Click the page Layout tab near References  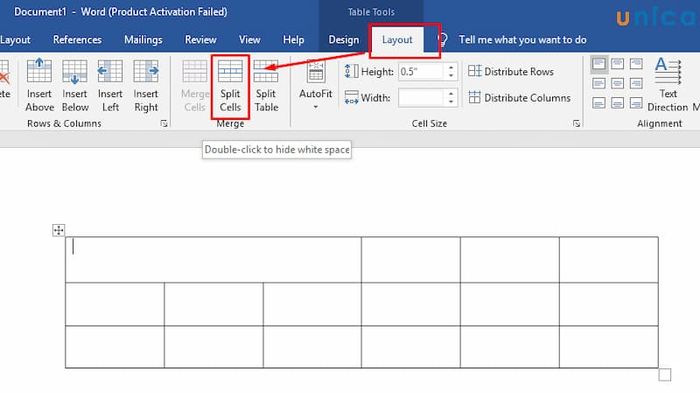click(15, 40)
